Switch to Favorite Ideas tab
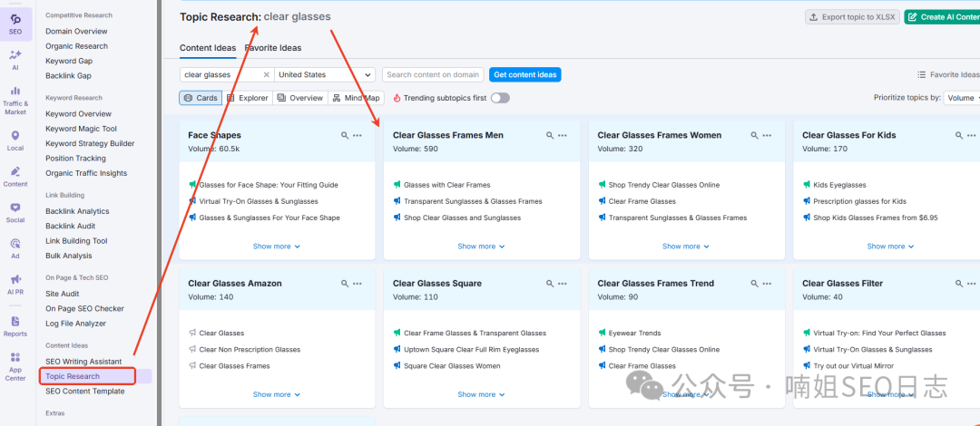980x426 pixels. point(273,48)
